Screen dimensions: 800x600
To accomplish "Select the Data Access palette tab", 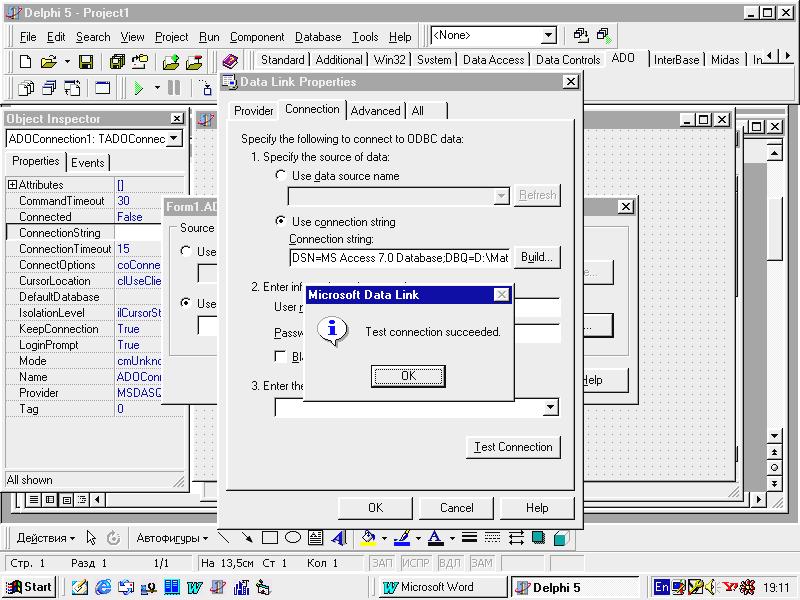I will click(493, 60).
